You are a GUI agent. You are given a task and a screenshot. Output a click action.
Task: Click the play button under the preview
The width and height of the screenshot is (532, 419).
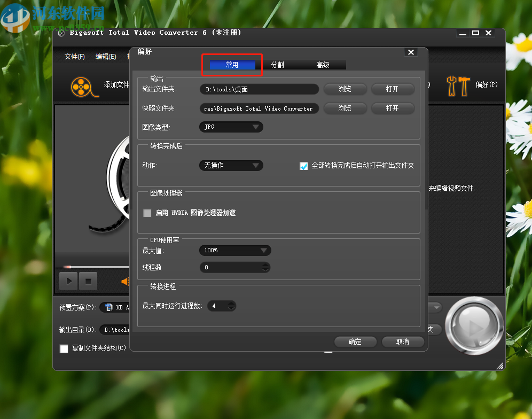[x=67, y=281]
